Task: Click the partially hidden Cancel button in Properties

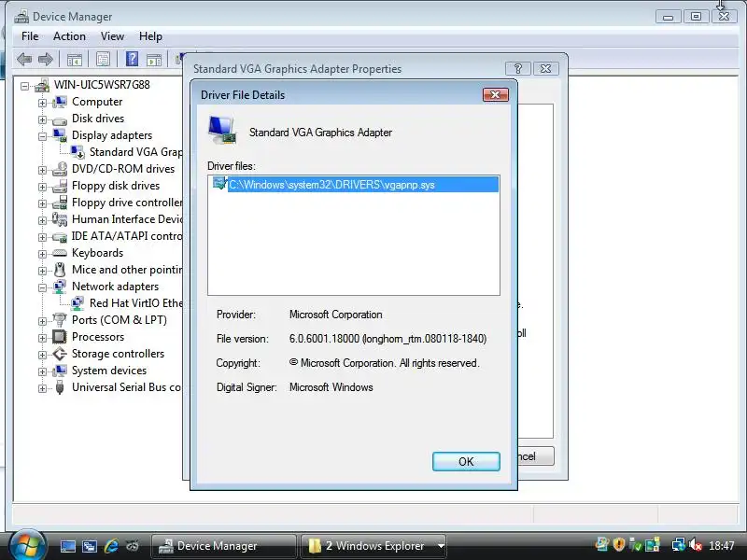Action: (536, 456)
